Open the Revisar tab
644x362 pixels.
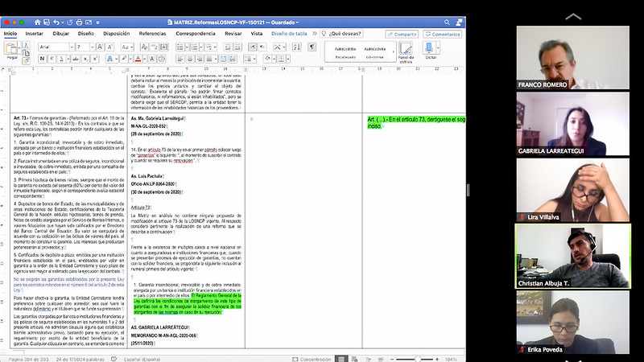click(x=233, y=34)
